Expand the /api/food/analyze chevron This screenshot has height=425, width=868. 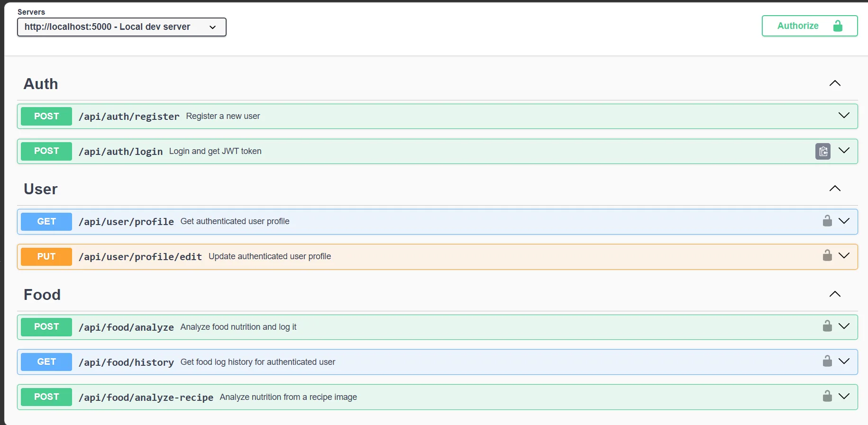tap(844, 326)
